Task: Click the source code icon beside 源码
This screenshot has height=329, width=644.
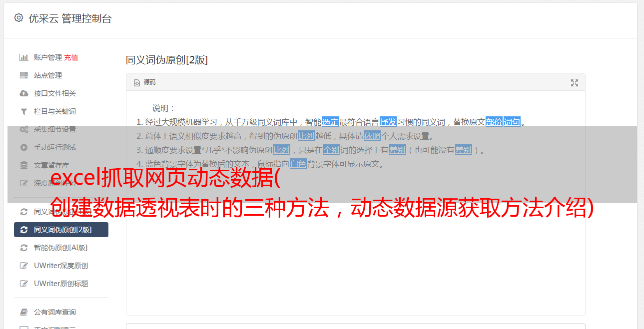Action: click(x=137, y=83)
